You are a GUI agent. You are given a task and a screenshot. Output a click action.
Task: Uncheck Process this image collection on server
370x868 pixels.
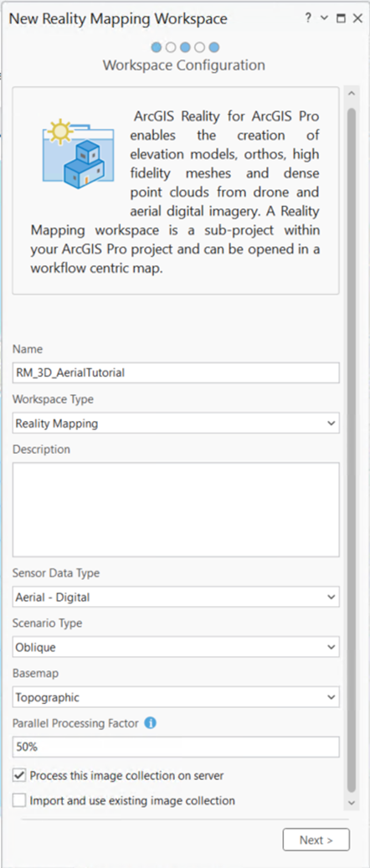pos(19,776)
